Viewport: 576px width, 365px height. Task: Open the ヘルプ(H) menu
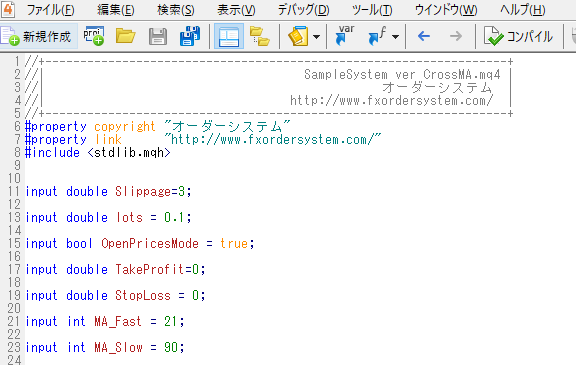pyautogui.click(x=523, y=10)
